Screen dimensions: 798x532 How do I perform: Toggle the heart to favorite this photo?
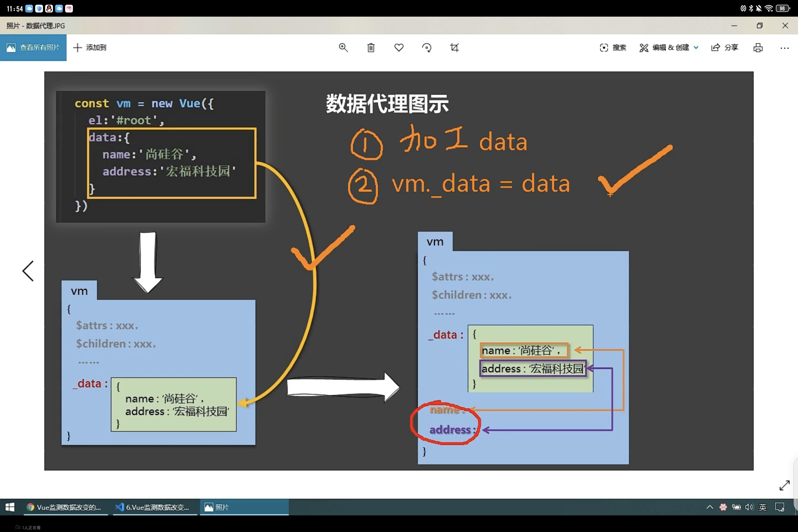[x=399, y=47]
